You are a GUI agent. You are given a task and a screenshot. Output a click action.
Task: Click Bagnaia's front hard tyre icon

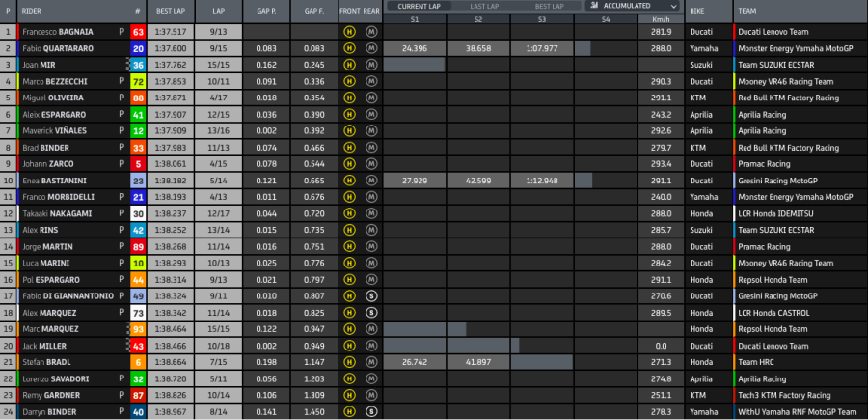tap(348, 31)
